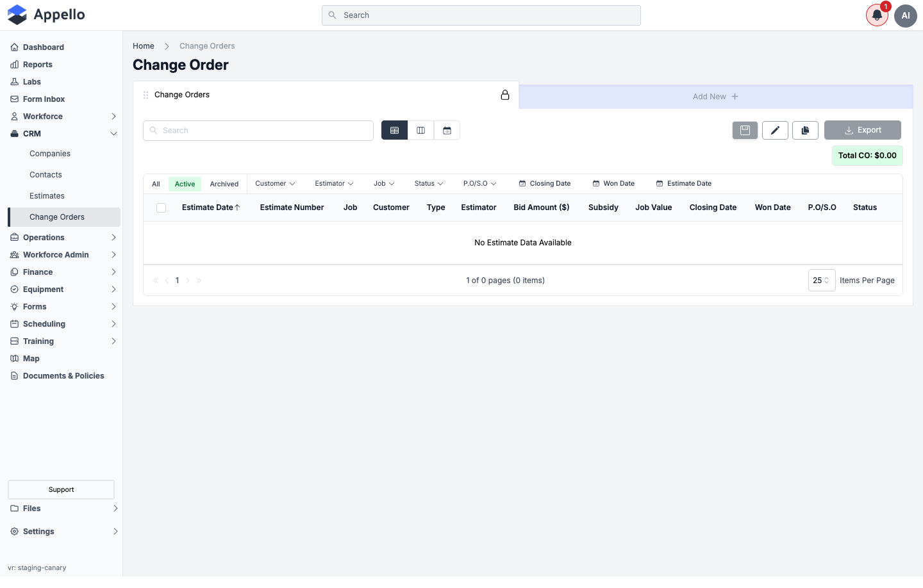The height and width of the screenshot is (588, 923).
Task: Click the Change Orders table search box
Action: point(258,131)
